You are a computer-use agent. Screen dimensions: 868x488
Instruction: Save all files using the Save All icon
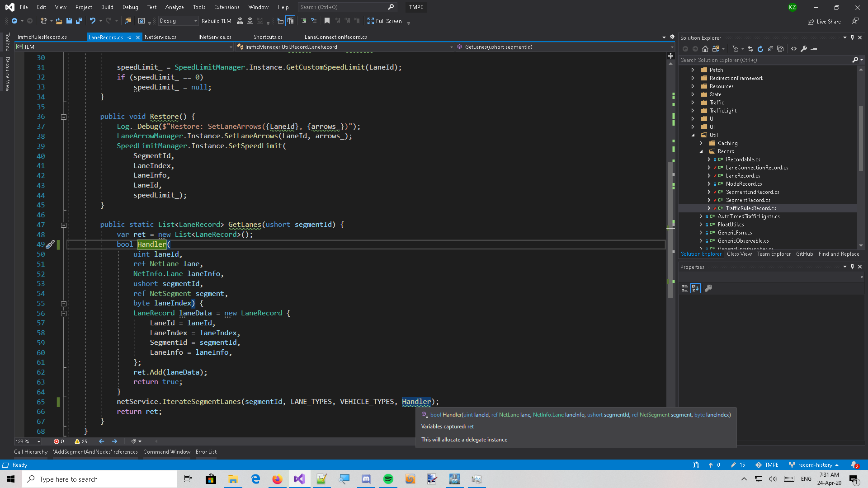[80, 21]
